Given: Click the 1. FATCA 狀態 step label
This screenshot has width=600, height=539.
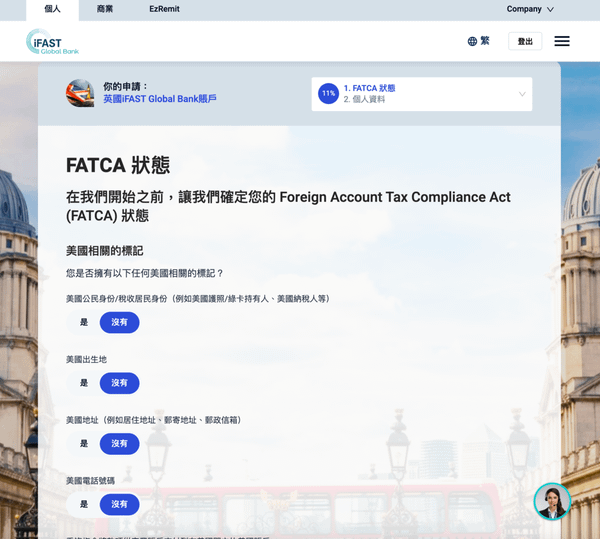Looking at the screenshot, I should pyautogui.click(x=369, y=88).
